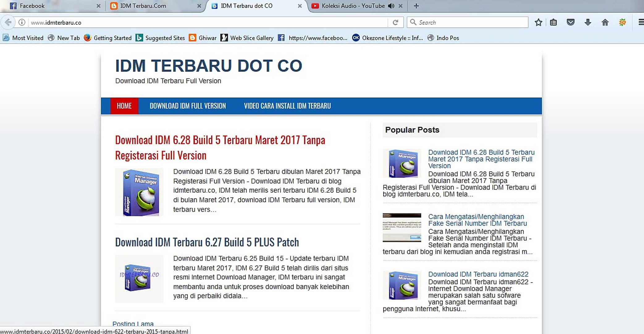Close the IDM Terbaru dot CO tab
This screenshot has height=334, width=644.
pos(300,6)
